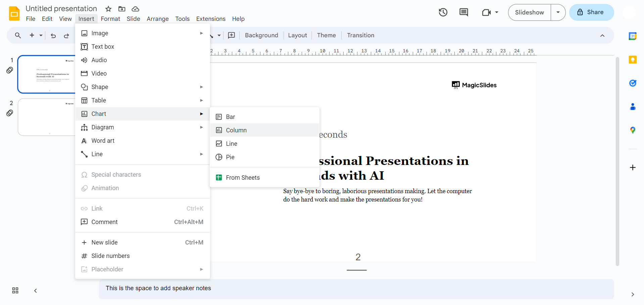Open Google Keep from side panel
This screenshot has width=644, height=305.
[x=633, y=60]
